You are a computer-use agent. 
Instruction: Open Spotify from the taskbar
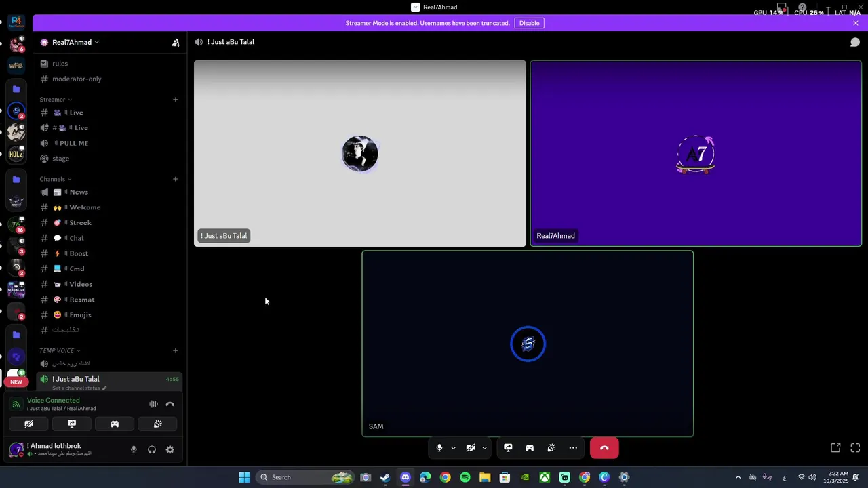pos(465,477)
